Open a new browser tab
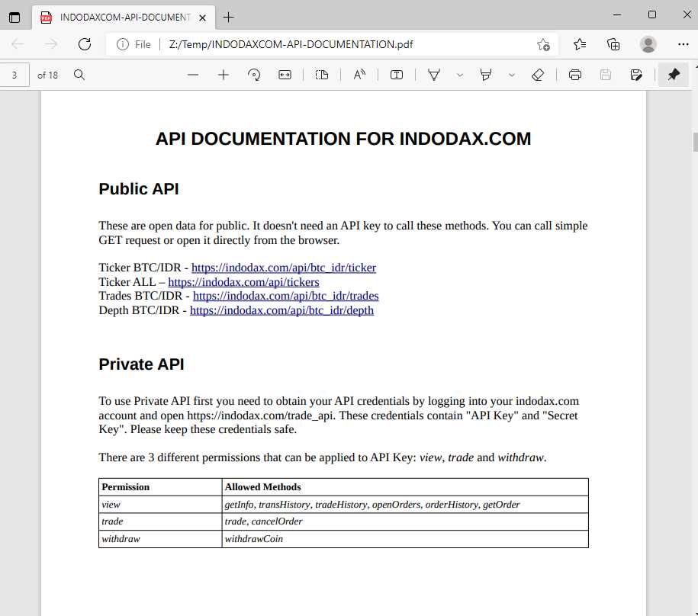Image resolution: width=698 pixels, height=616 pixels. [228, 18]
